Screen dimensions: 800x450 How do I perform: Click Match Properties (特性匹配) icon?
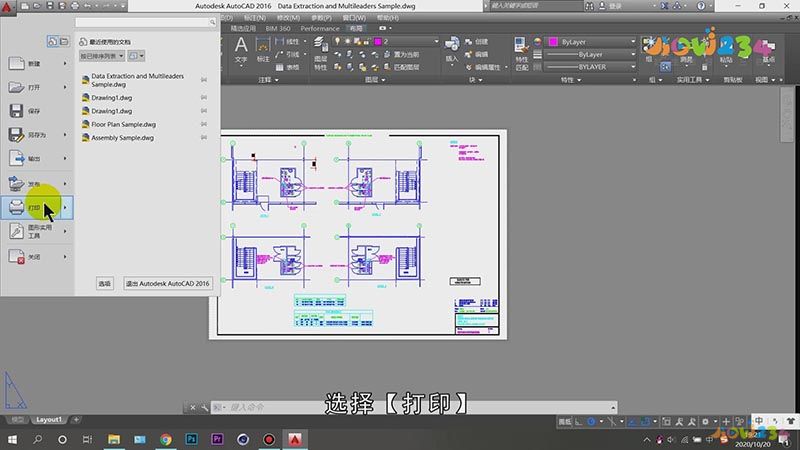[x=521, y=54]
